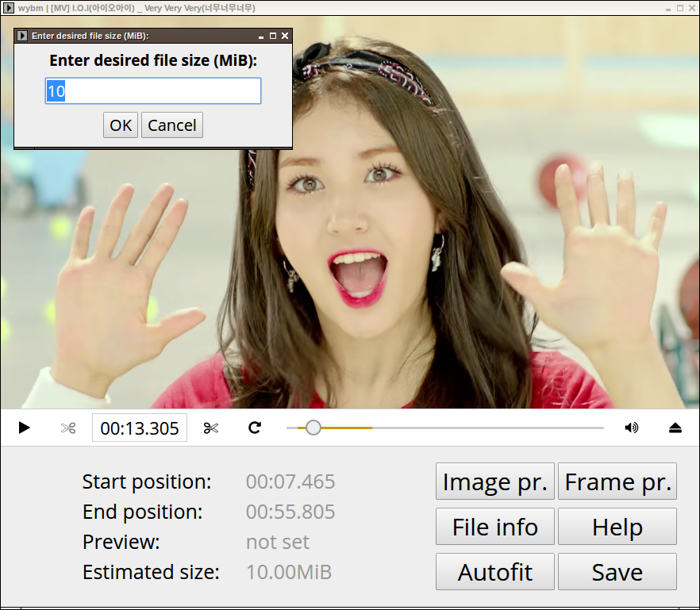Mute audio with the speaker icon
Image resolution: width=700 pixels, height=610 pixels.
631,428
